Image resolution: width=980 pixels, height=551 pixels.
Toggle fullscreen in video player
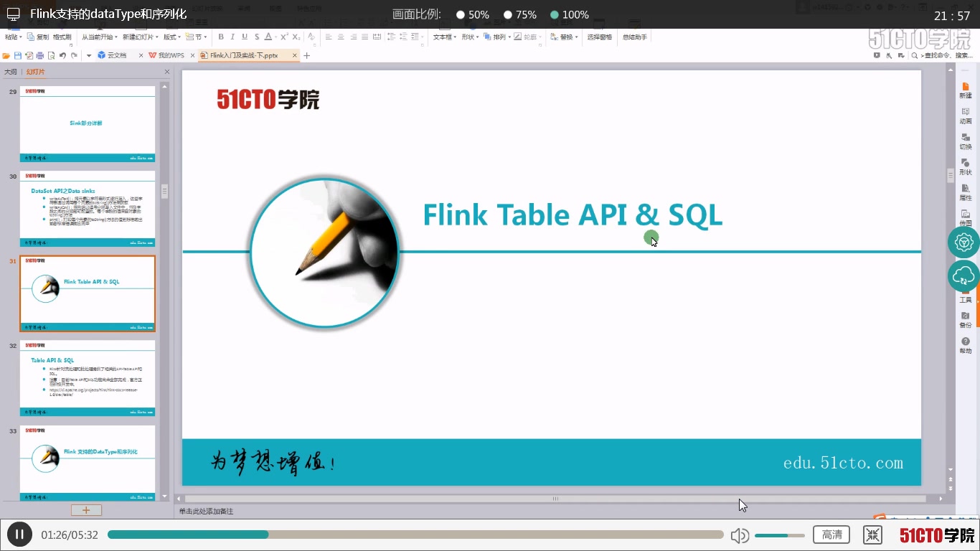872,534
